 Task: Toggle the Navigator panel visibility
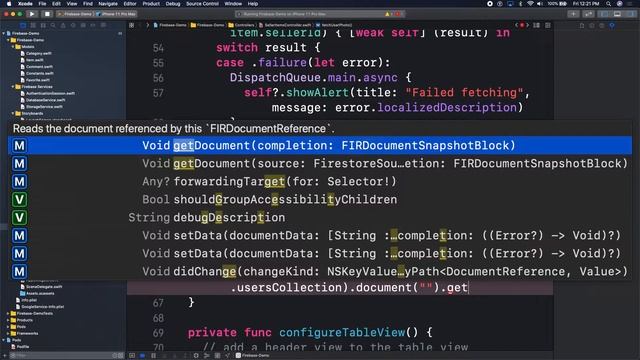[x=604, y=14]
